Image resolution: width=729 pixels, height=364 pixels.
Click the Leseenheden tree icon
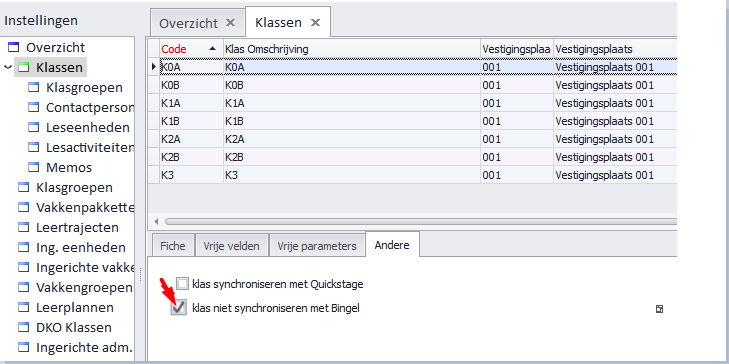(x=33, y=127)
